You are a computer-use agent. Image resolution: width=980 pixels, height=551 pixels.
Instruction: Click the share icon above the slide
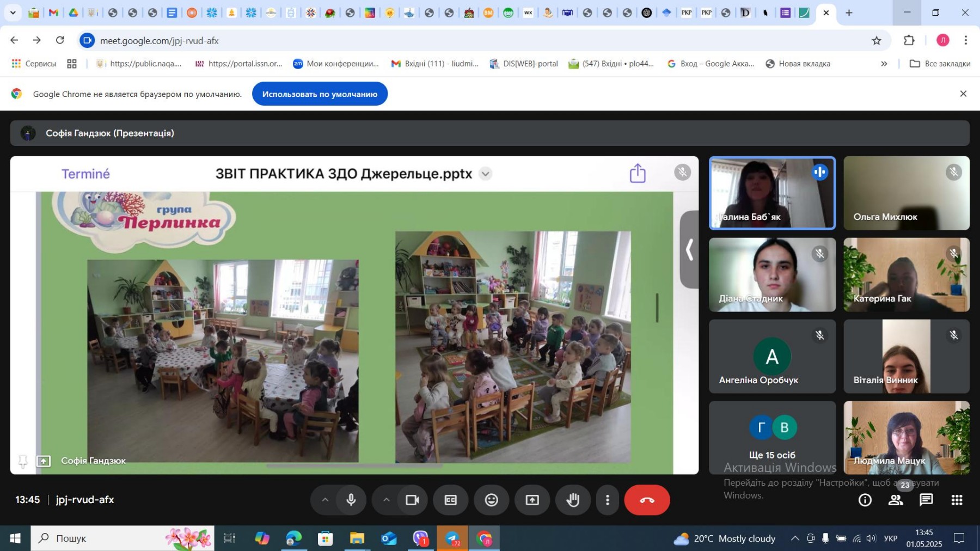click(638, 174)
